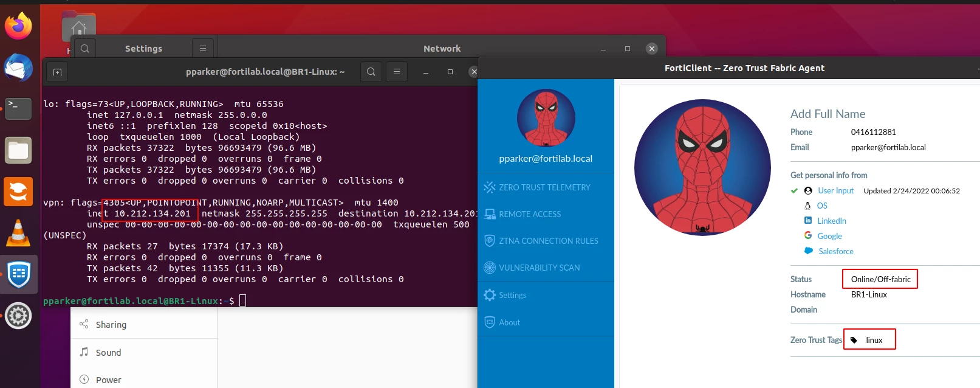
Task: Open the terminal search icon
Action: pos(371,72)
